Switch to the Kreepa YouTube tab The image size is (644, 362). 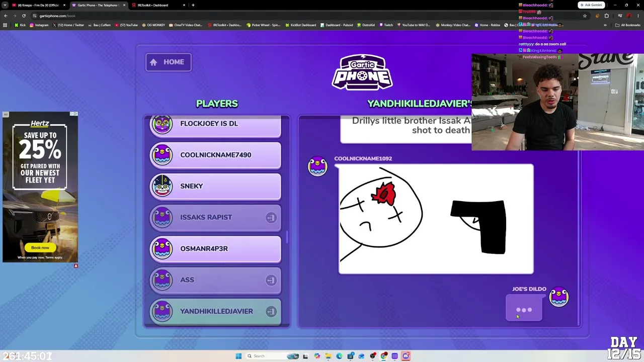(x=38, y=5)
